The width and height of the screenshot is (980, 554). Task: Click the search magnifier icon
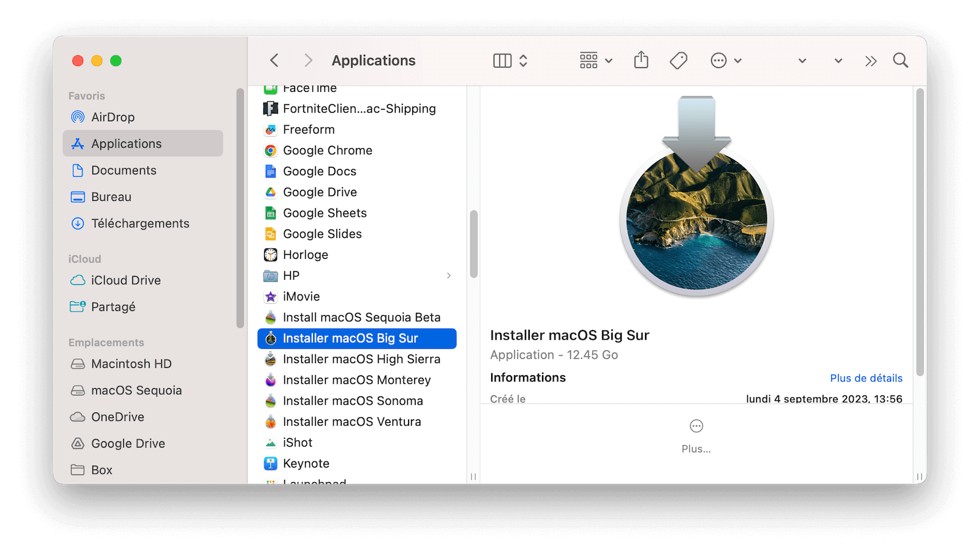coord(900,60)
